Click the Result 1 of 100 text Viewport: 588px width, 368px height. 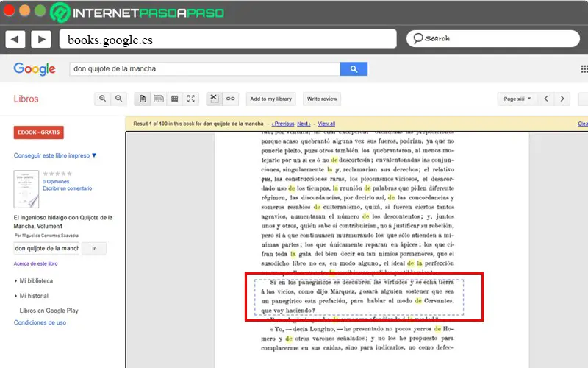(198, 124)
